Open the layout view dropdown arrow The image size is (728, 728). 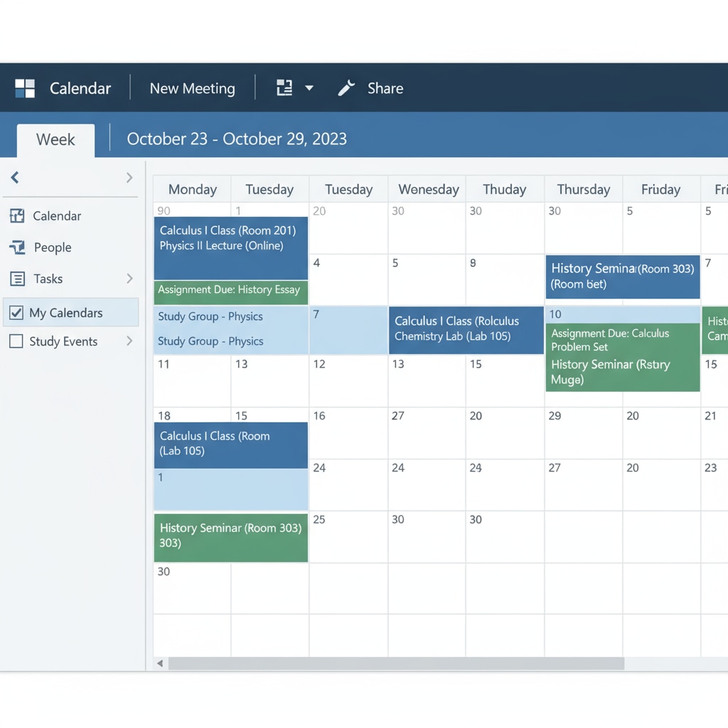click(309, 88)
